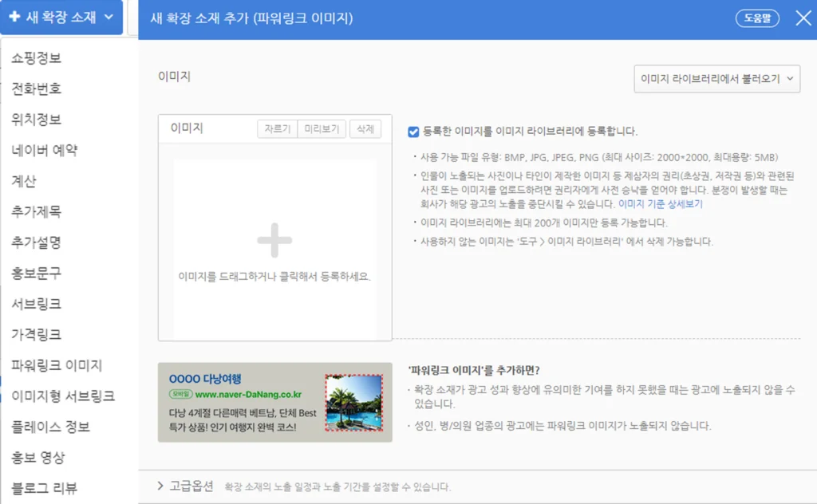Click the 삭제 delete button
This screenshot has height=504, width=817.
365,128
